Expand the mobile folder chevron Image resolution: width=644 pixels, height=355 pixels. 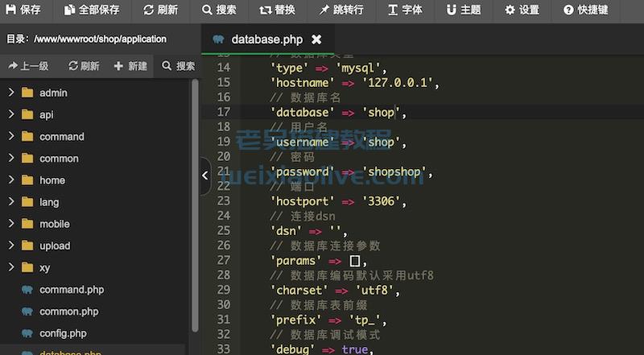point(11,223)
